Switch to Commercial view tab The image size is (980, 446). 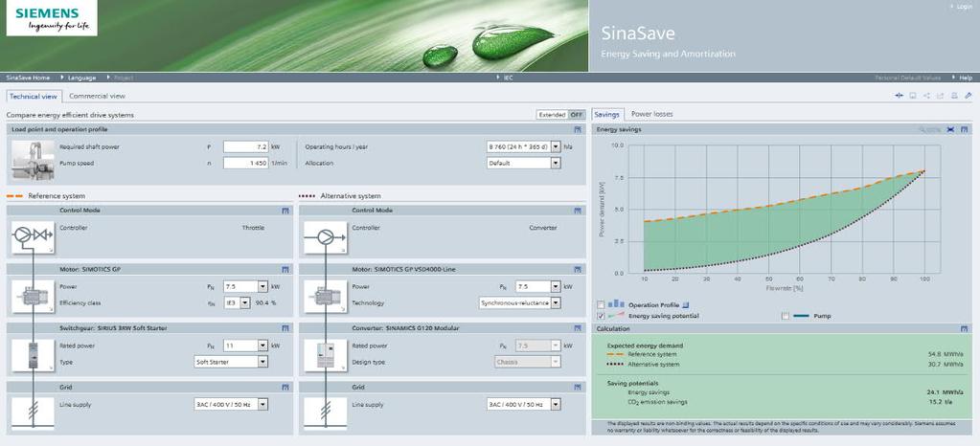click(97, 97)
